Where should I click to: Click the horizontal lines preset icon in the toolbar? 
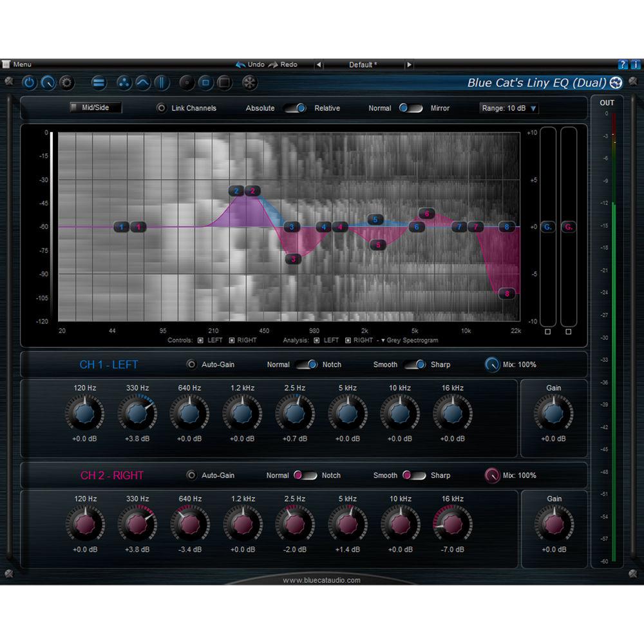point(99,83)
